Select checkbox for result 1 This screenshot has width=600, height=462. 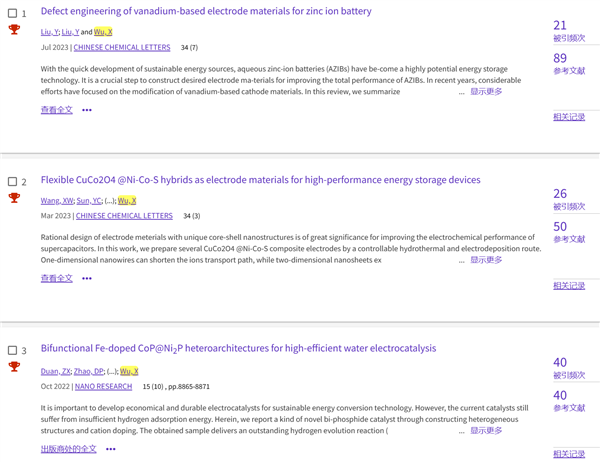(x=12, y=13)
